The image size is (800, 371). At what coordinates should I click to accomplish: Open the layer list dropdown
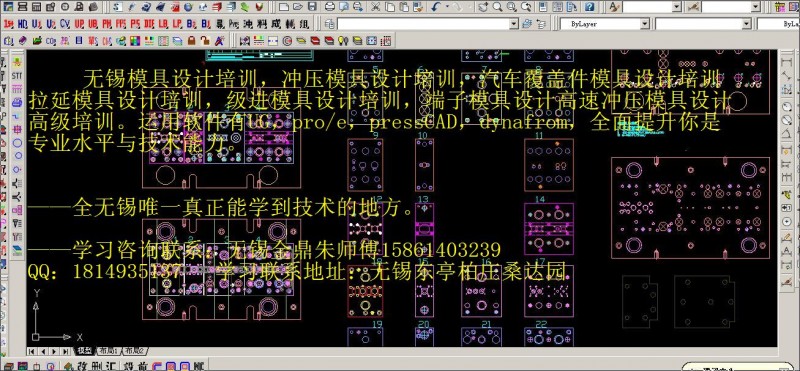[x=514, y=24]
